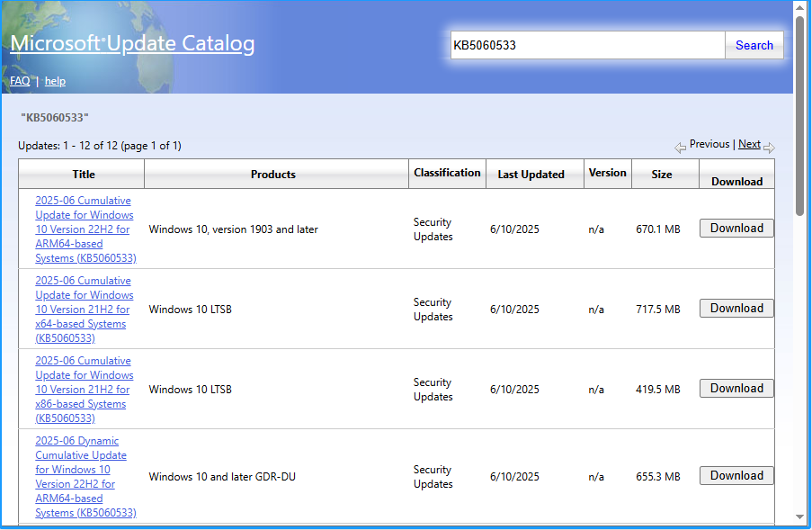
Task: Download the 717.5 MB update
Action: click(736, 309)
